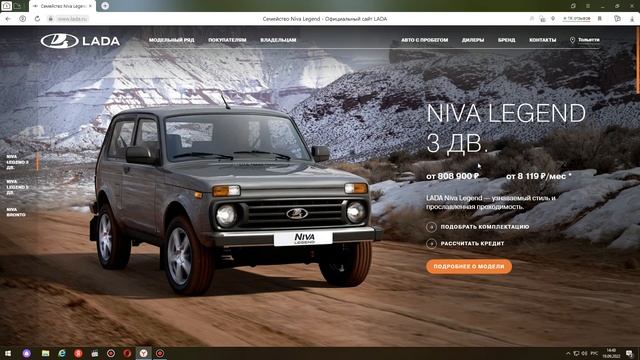Click the Подобрать комплектацию link
The image size is (640, 360).
pos(484,227)
